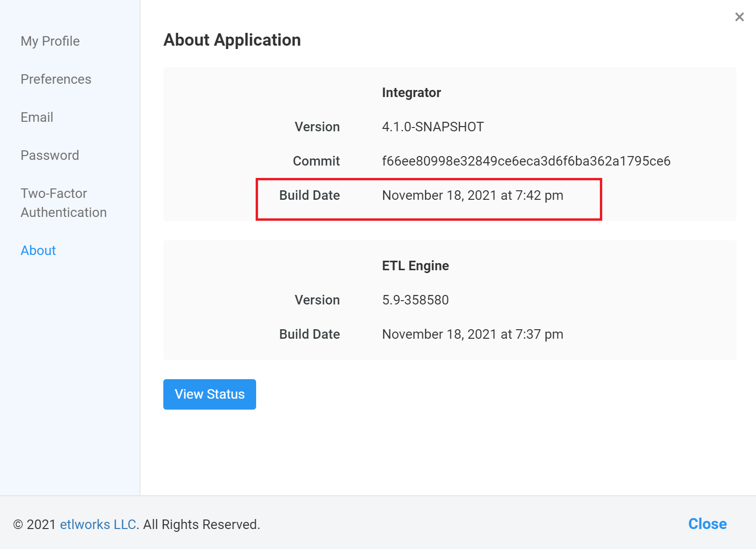Click the Close text button in the footer
Image resolution: width=756 pixels, height=549 pixels.
click(707, 524)
